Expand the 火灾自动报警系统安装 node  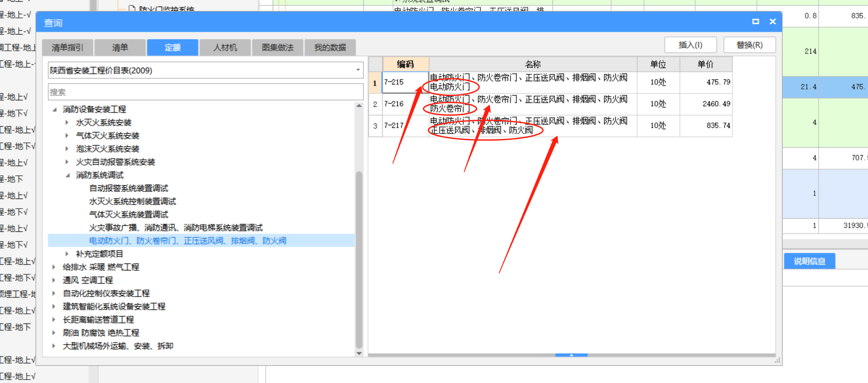pos(67,162)
